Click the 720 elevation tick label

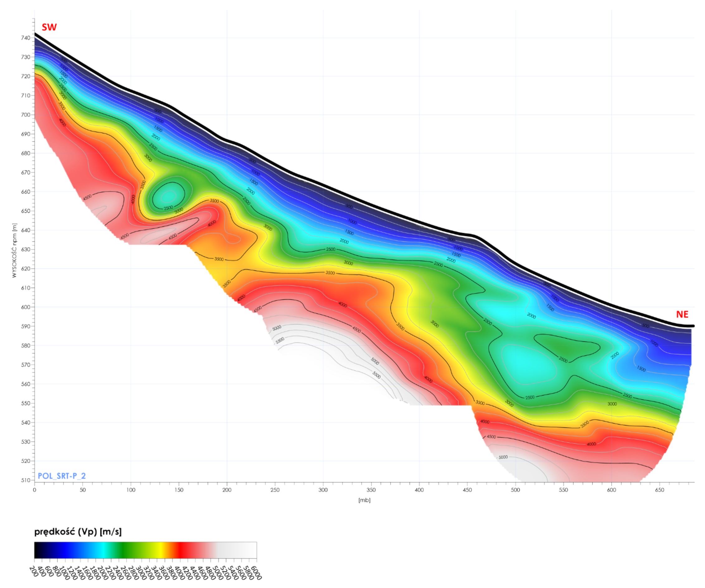pos(26,76)
